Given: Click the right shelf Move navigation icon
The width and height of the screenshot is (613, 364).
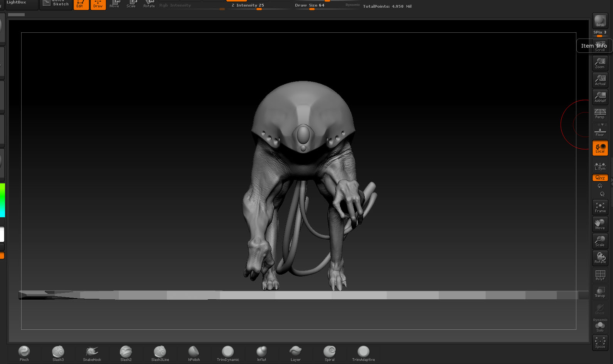Looking at the screenshot, I should point(600,225).
